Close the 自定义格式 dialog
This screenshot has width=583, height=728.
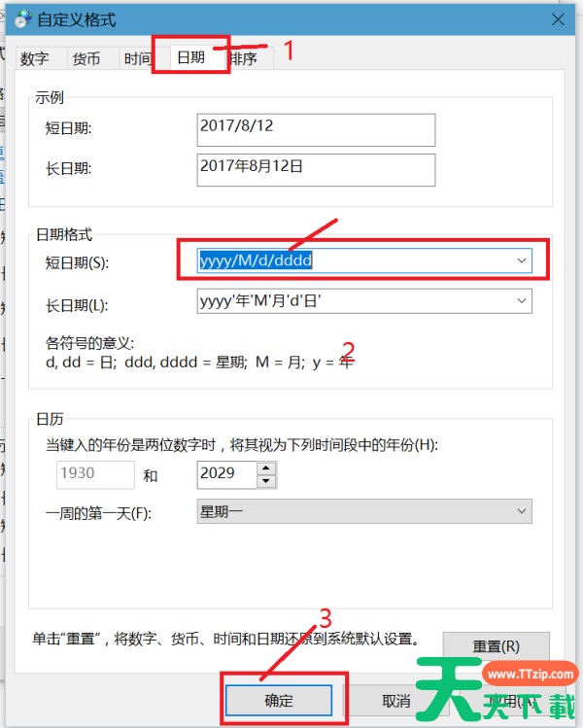(558, 19)
